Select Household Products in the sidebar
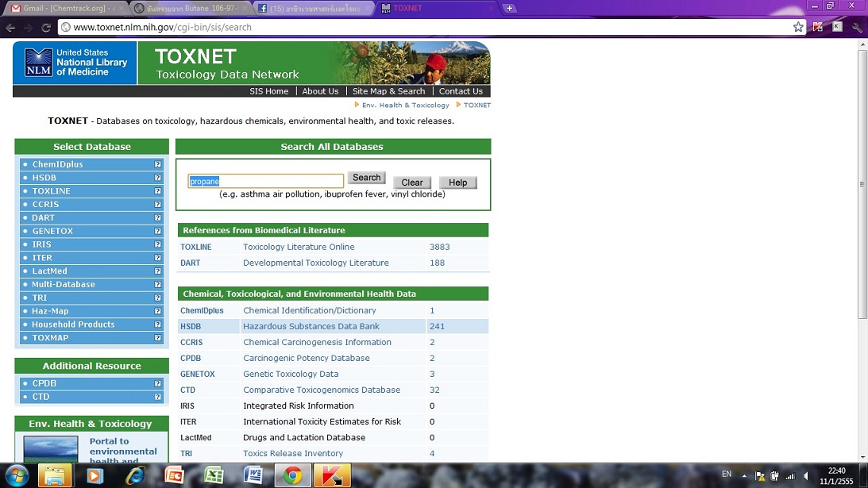Image resolution: width=868 pixels, height=488 pixels. 73,325
